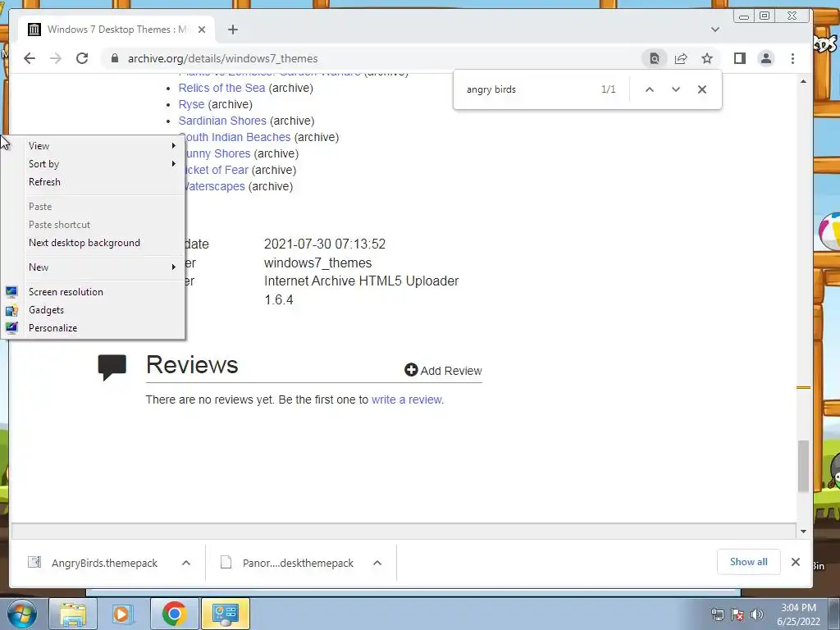Click the forward navigation arrow

56,58
